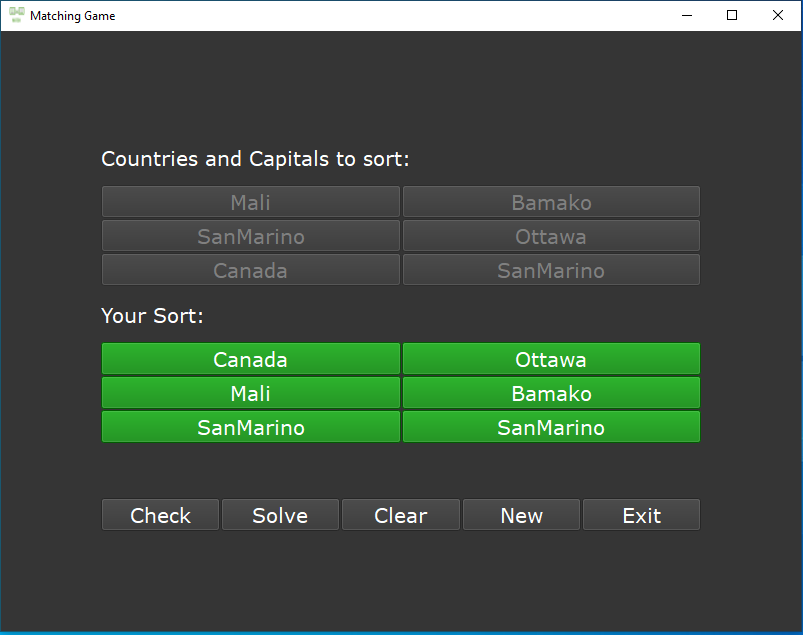
Task: Start a new game with New
Action: (521, 515)
